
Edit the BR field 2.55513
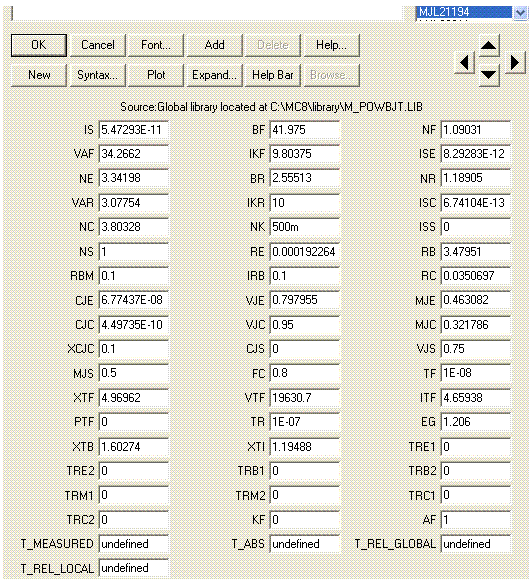(305, 178)
